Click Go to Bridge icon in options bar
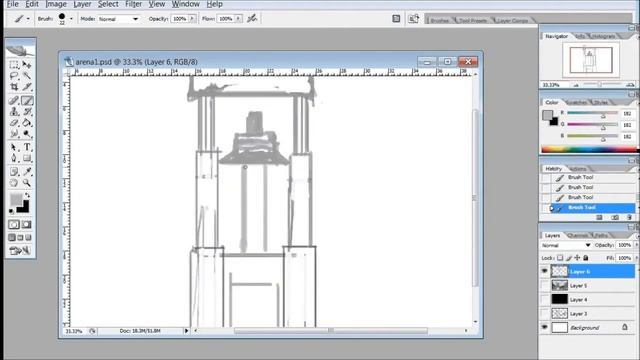This screenshot has width=640, height=360. click(413, 18)
